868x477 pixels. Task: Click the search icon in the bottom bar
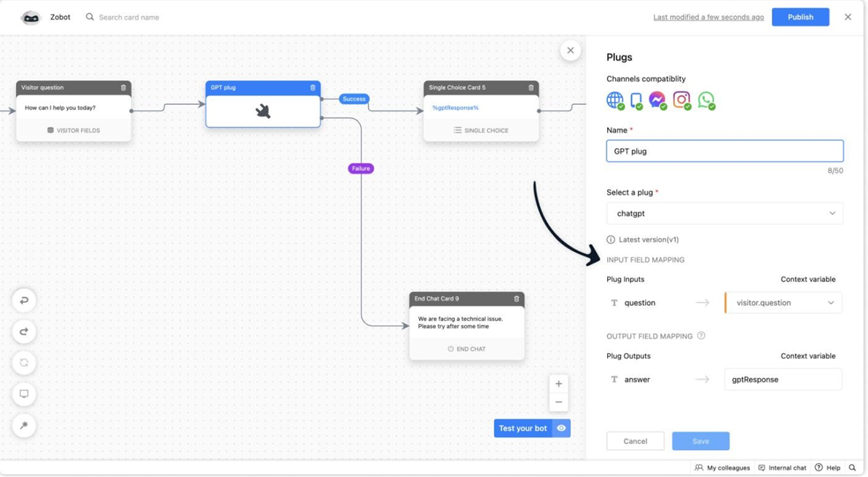pos(853,468)
